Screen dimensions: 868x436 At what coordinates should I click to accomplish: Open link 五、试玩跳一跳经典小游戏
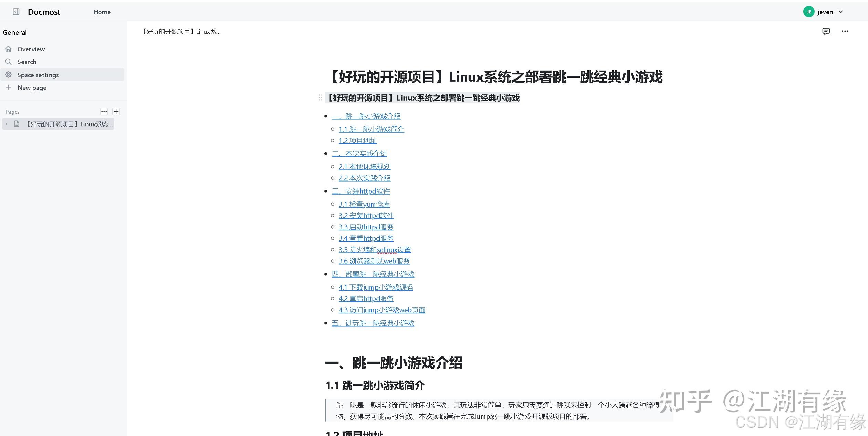tap(373, 323)
